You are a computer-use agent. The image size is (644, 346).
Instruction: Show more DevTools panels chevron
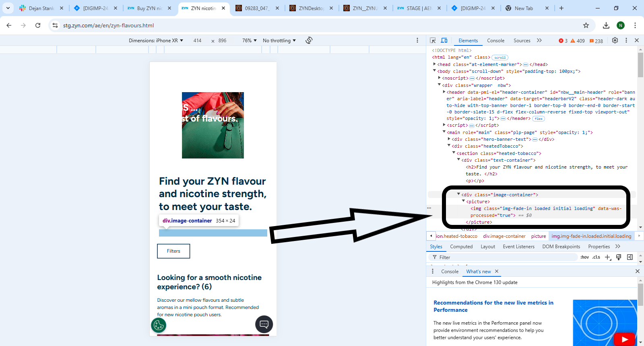tap(539, 41)
